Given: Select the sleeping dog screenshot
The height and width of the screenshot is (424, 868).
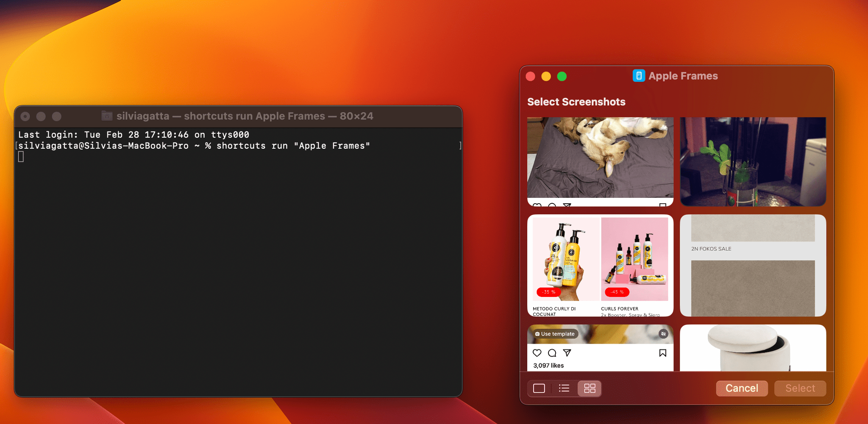Looking at the screenshot, I should (x=600, y=161).
